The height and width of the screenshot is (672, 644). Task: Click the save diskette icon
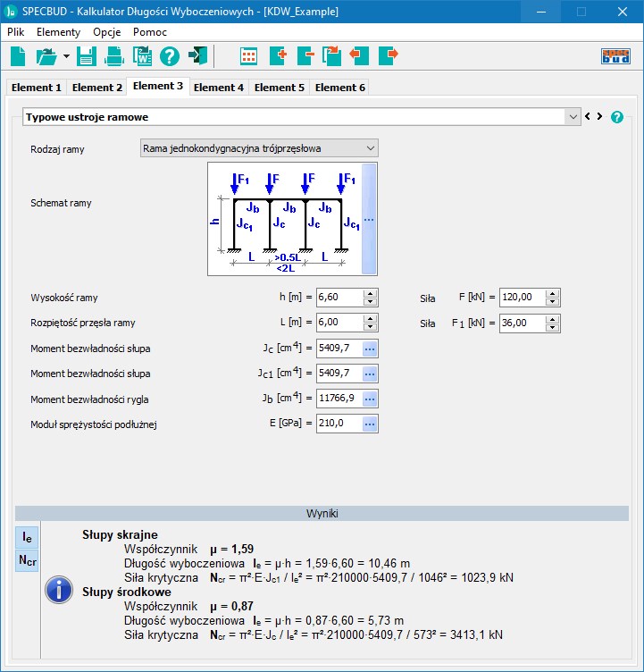click(86, 56)
